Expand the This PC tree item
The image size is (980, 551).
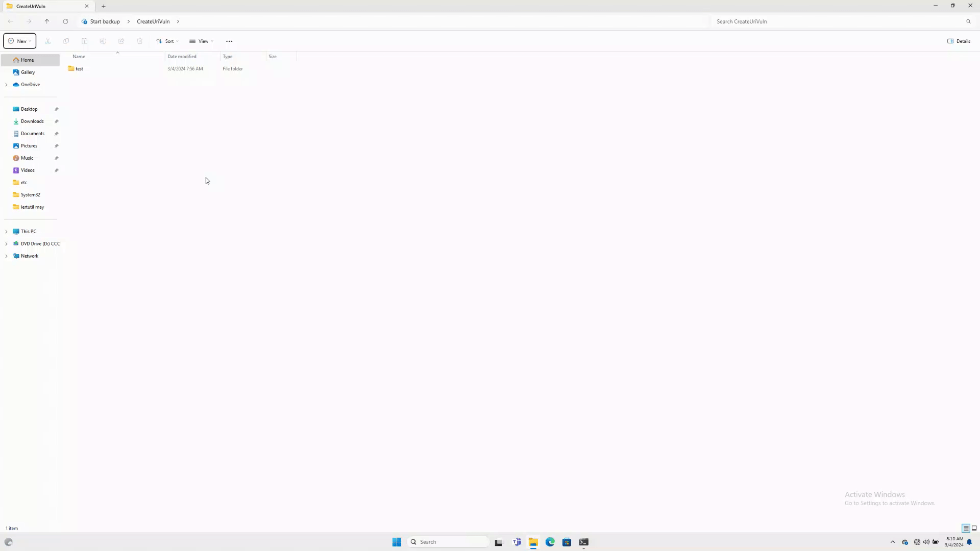pos(7,231)
